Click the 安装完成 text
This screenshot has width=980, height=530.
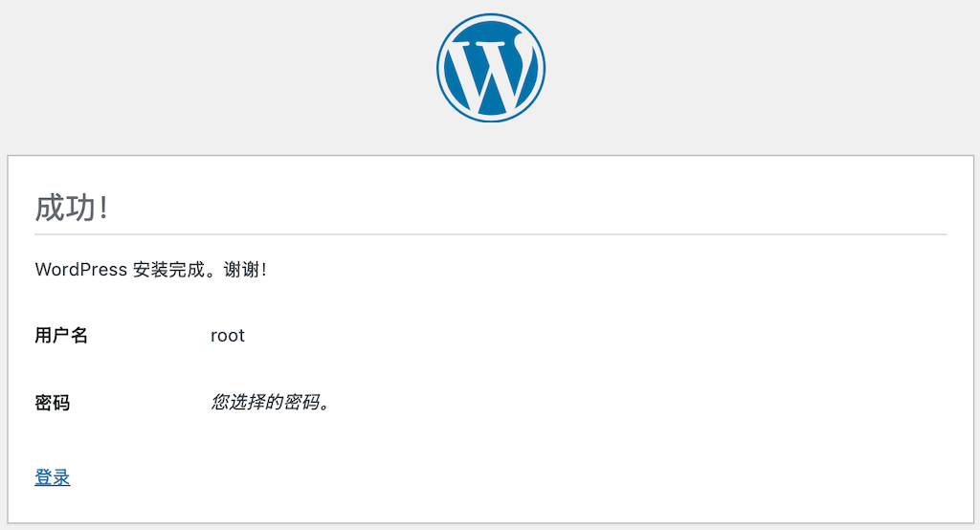pos(168,270)
